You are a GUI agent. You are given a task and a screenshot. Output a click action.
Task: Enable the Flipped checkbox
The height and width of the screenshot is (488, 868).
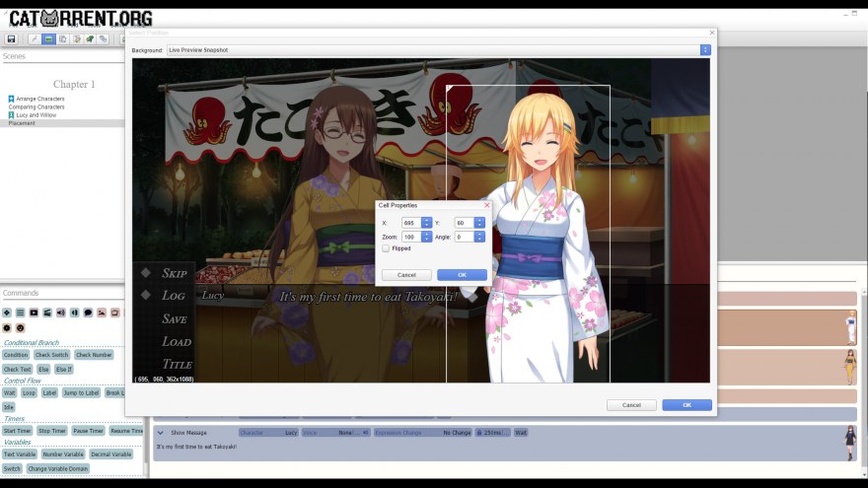click(386, 248)
